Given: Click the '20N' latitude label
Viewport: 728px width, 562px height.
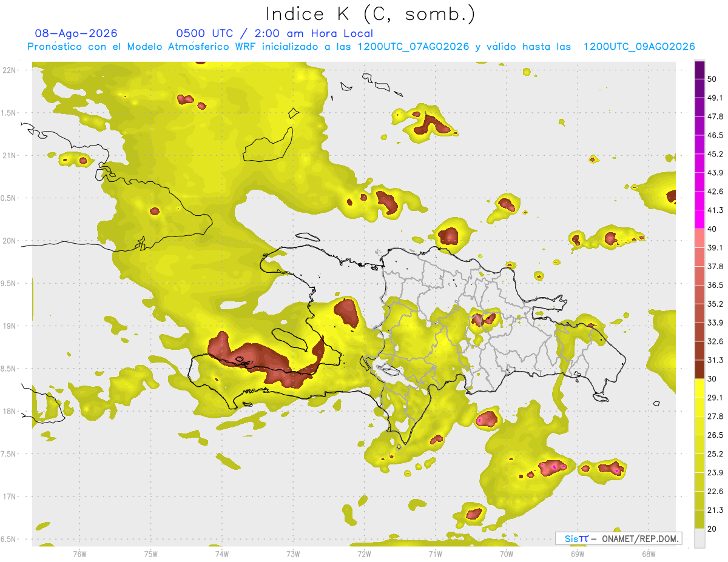Looking at the screenshot, I should (x=9, y=241).
